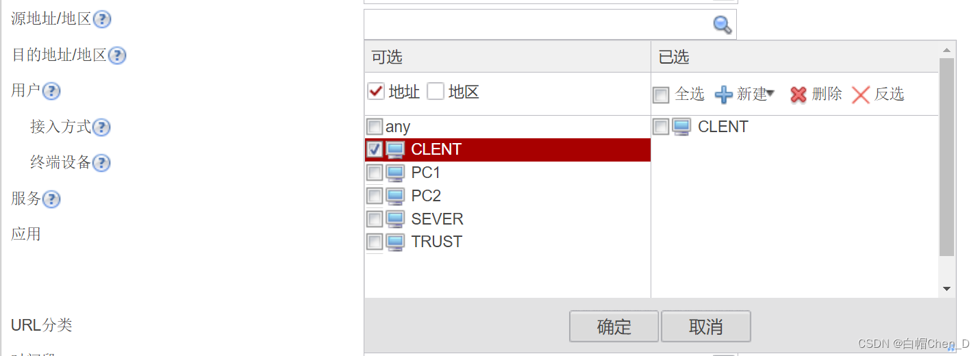Click the 新建 label
Viewport: 980px width, 356px height.
click(x=751, y=94)
